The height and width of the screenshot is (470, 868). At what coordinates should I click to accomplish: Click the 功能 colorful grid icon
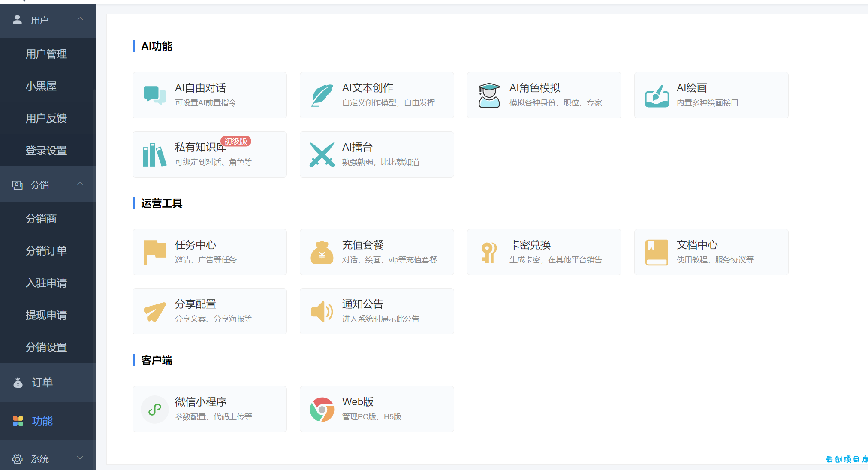click(18, 421)
